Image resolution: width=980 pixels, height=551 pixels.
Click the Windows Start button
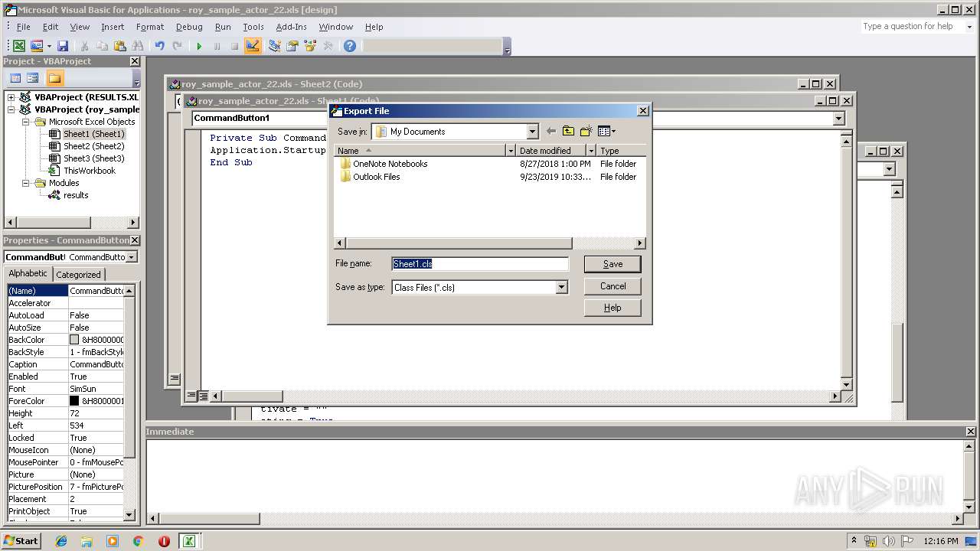point(21,540)
